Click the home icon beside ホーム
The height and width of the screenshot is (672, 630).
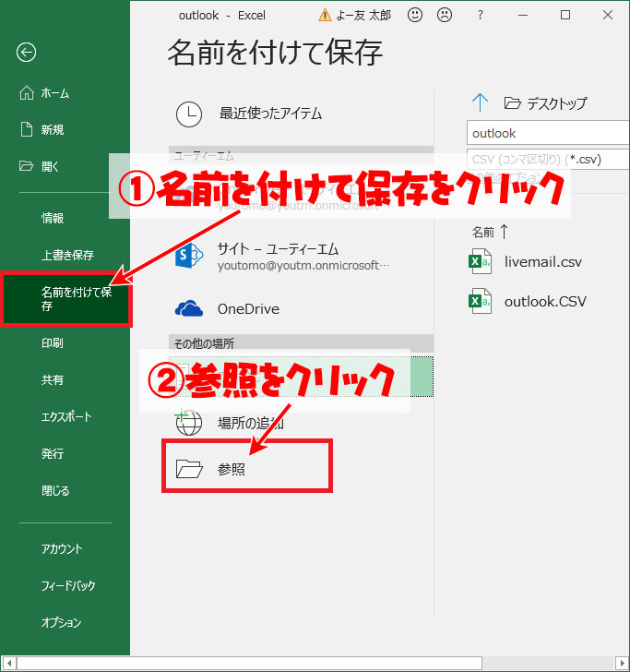[27, 92]
